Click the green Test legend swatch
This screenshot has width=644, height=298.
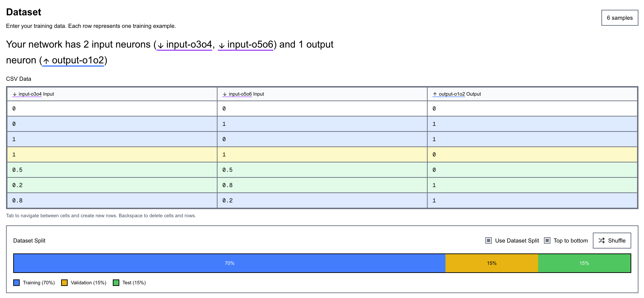(116, 282)
